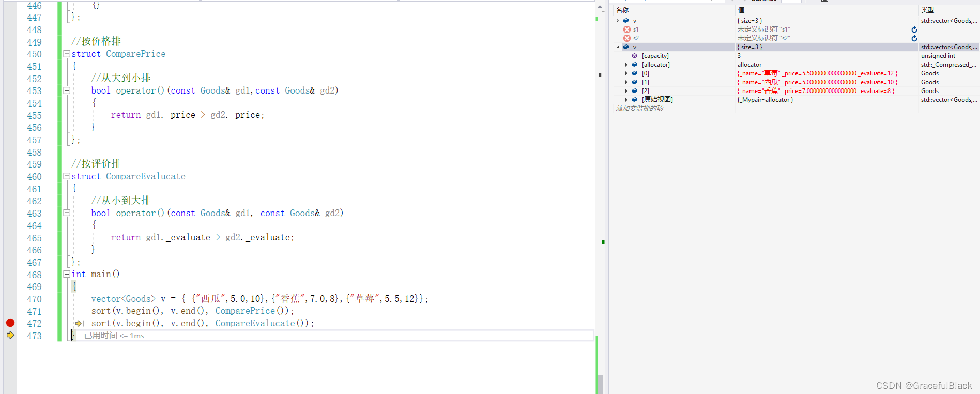Select the 未定义标识符 "s2" value
980x394 pixels.
763,38
